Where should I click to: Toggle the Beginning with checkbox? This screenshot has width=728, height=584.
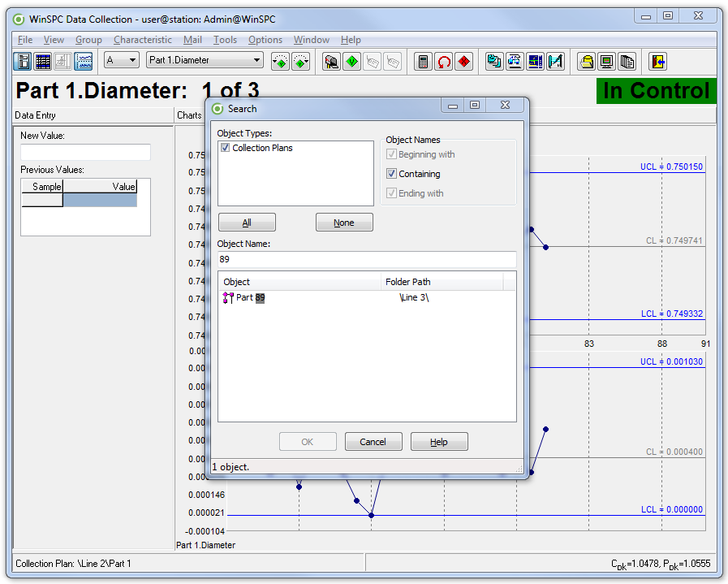point(391,154)
